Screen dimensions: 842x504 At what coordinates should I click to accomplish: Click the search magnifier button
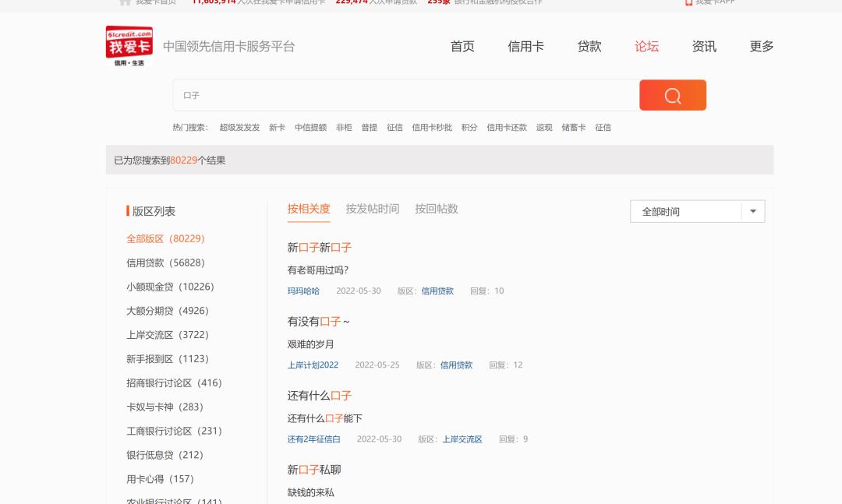coord(672,94)
